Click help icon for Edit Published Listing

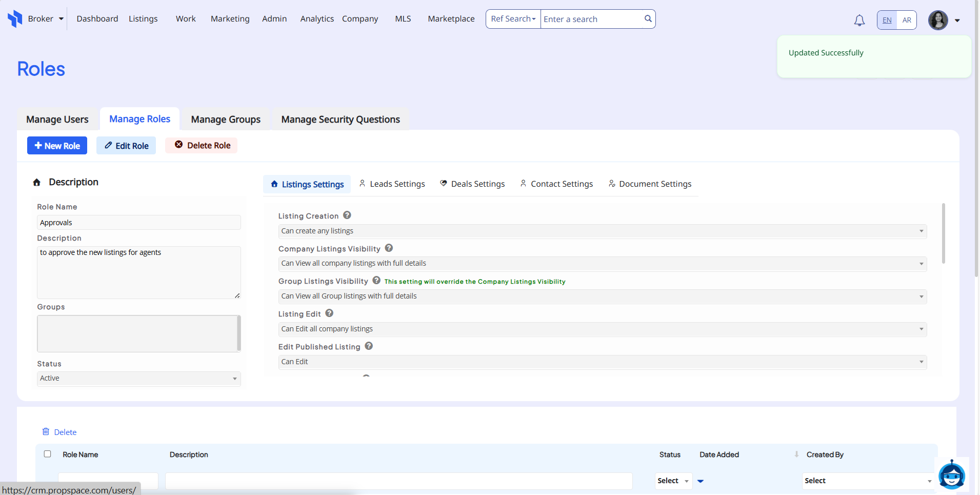coord(369,346)
